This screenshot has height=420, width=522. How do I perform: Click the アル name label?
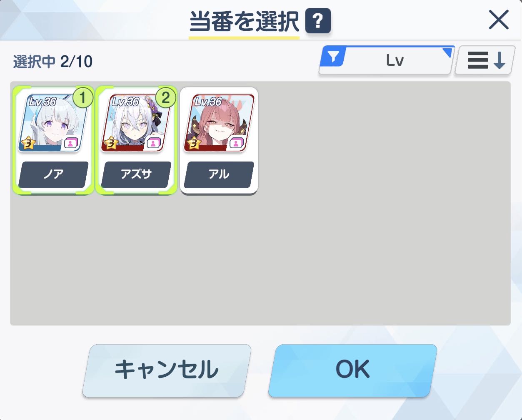click(x=219, y=174)
